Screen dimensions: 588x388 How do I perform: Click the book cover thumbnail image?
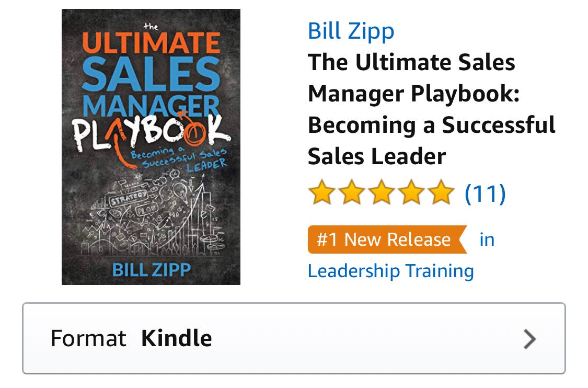click(x=151, y=147)
